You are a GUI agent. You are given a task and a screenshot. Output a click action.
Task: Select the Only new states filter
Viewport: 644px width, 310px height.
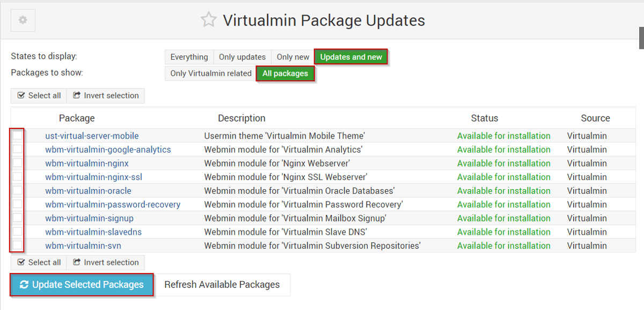click(x=292, y=57)
